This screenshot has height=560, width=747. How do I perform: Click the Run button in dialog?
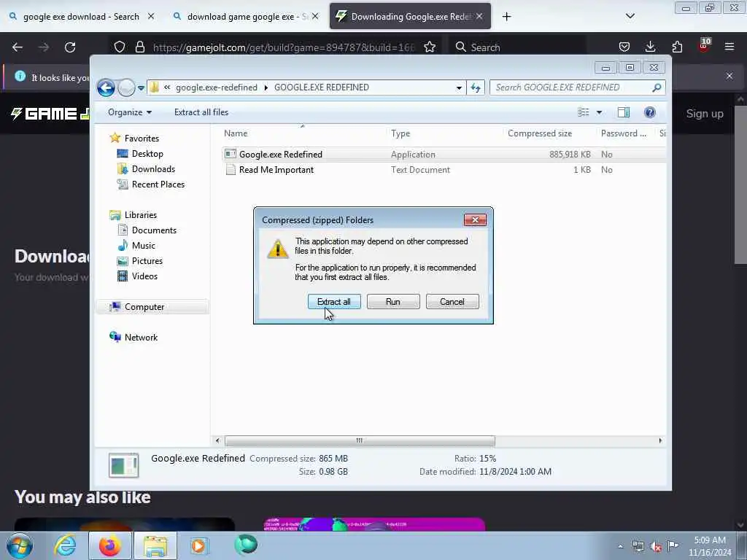pyautogui.click(x=393, y=301)
